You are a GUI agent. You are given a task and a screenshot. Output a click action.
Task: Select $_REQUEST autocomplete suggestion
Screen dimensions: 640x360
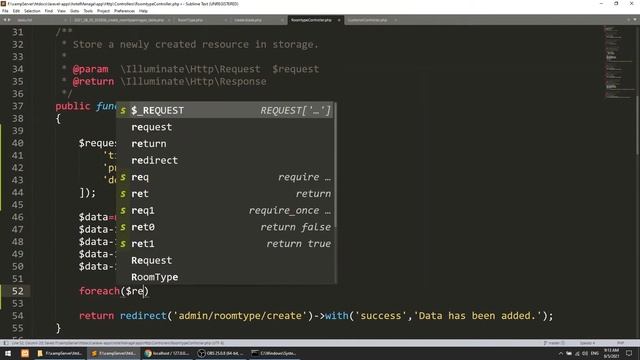click(225, 110)
